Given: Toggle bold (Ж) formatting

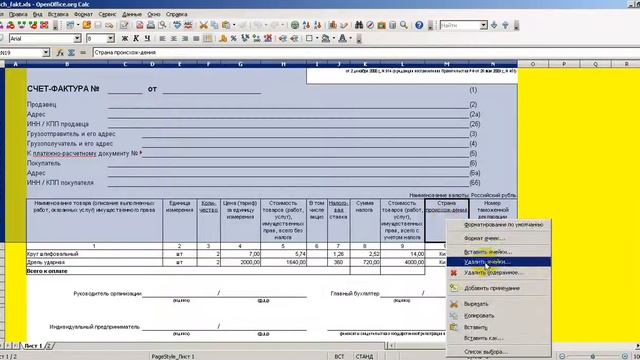Looking at the screenshot, I should (x=125, y=38).
